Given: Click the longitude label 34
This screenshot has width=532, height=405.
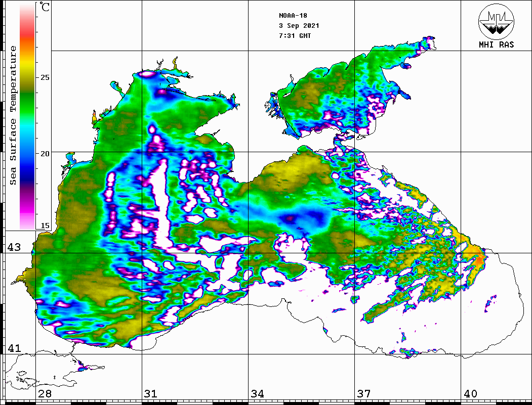Looking at the screenshot, I should point(257,393).
